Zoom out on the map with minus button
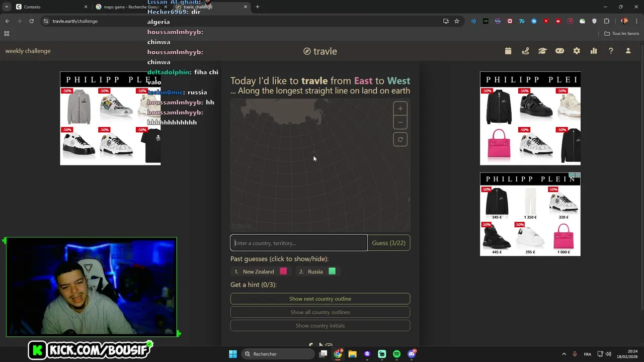 400,122
